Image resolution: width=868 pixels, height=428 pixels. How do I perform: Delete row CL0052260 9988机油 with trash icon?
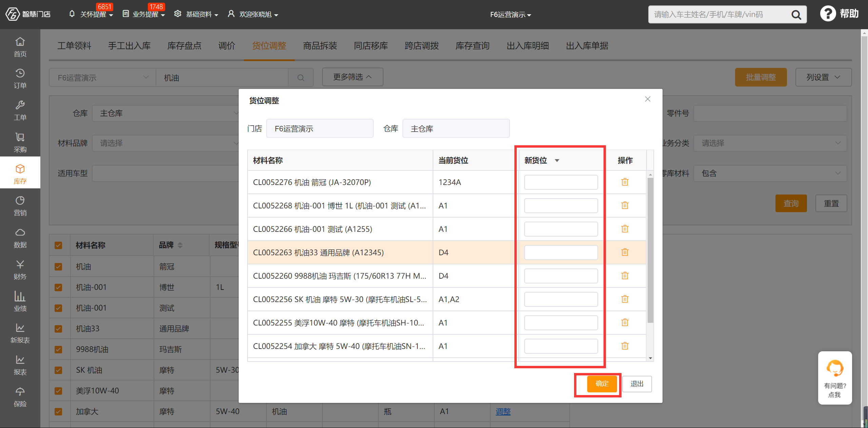click(625, 276)
